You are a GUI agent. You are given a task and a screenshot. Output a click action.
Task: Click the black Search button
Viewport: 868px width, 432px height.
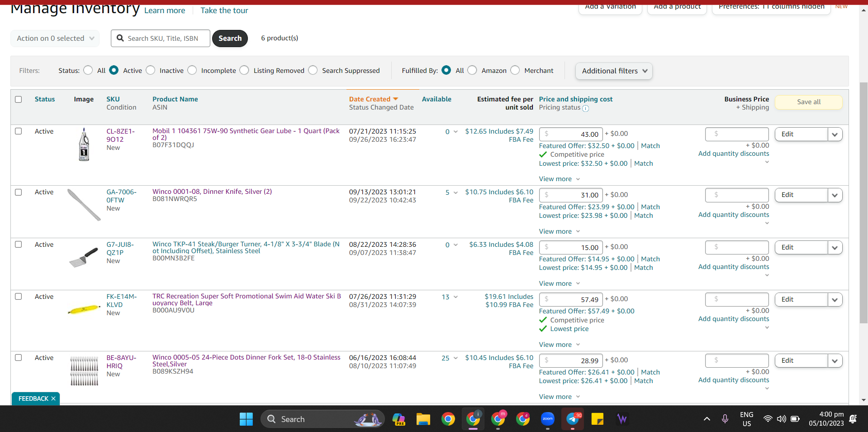click(x=230, y=38)
